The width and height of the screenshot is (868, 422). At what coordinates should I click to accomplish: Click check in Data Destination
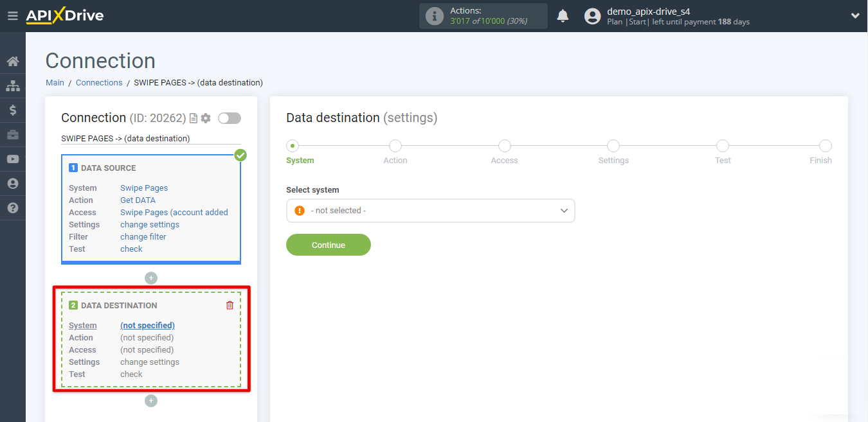coord(131,374)
